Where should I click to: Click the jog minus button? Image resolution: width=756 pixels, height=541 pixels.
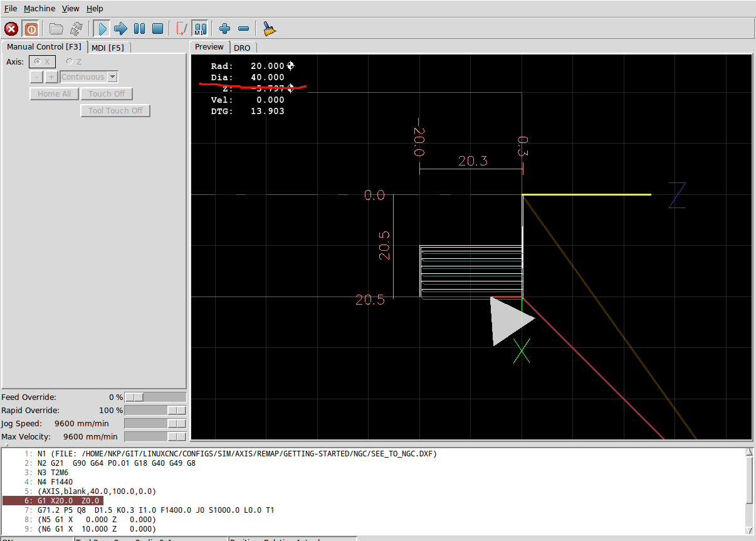(x=36, y=77)
